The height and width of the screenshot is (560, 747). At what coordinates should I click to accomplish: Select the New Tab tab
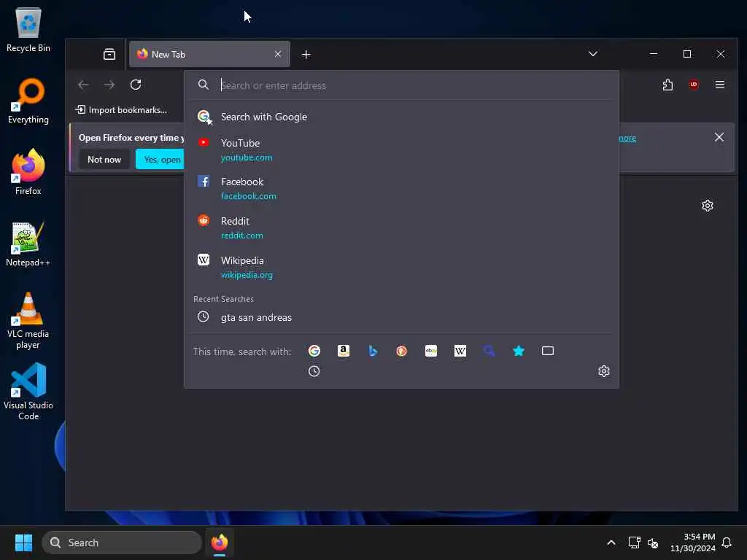[x=209, y=54]
